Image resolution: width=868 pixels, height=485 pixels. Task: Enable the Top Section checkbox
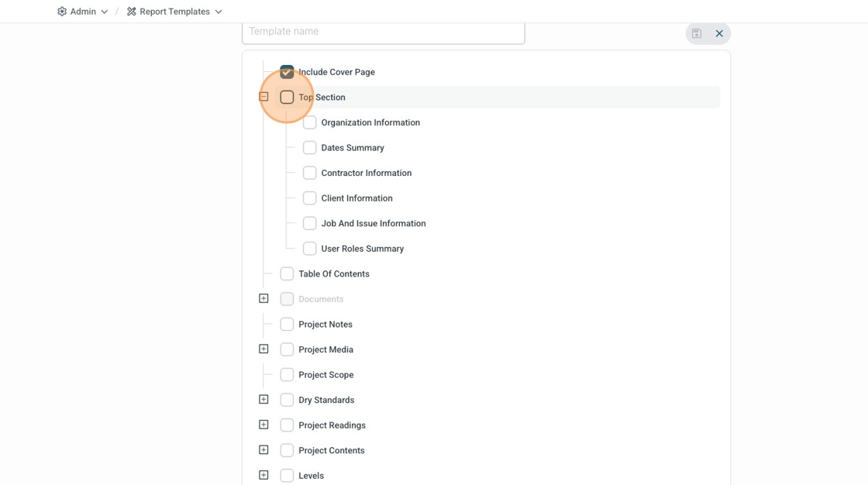pyautogui.click(x=287, y=98)
